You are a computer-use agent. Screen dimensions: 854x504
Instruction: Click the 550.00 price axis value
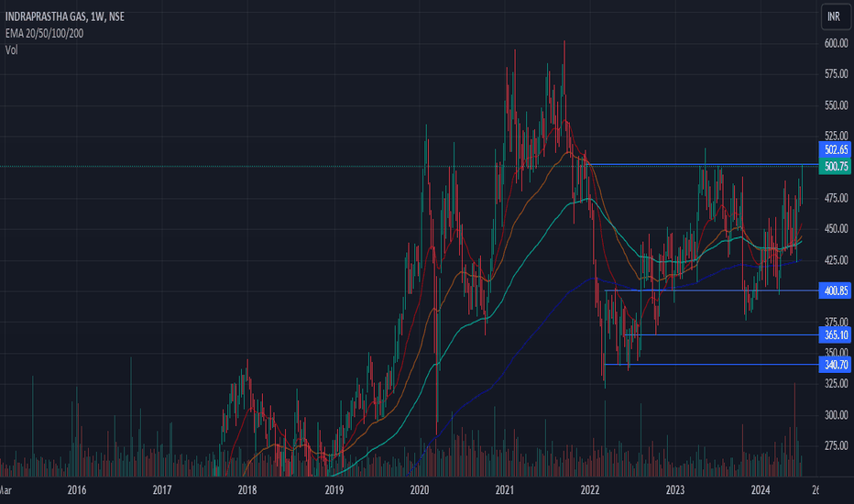pos(836,105)
